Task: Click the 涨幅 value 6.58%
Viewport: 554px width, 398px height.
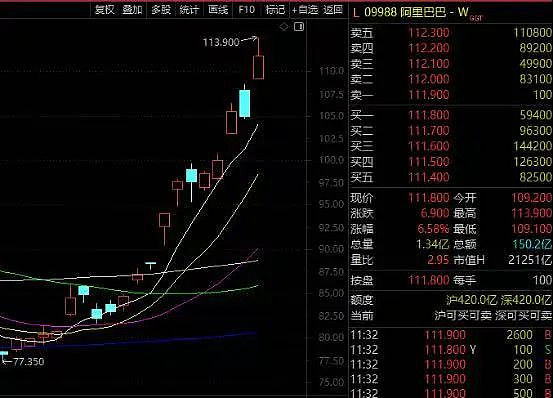Action: click(x=433, y=229)
